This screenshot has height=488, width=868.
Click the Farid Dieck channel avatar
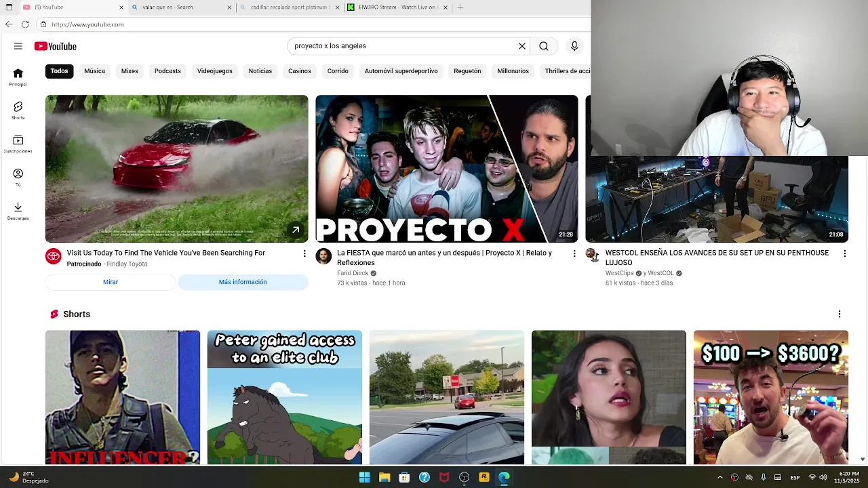click(323, 256)
